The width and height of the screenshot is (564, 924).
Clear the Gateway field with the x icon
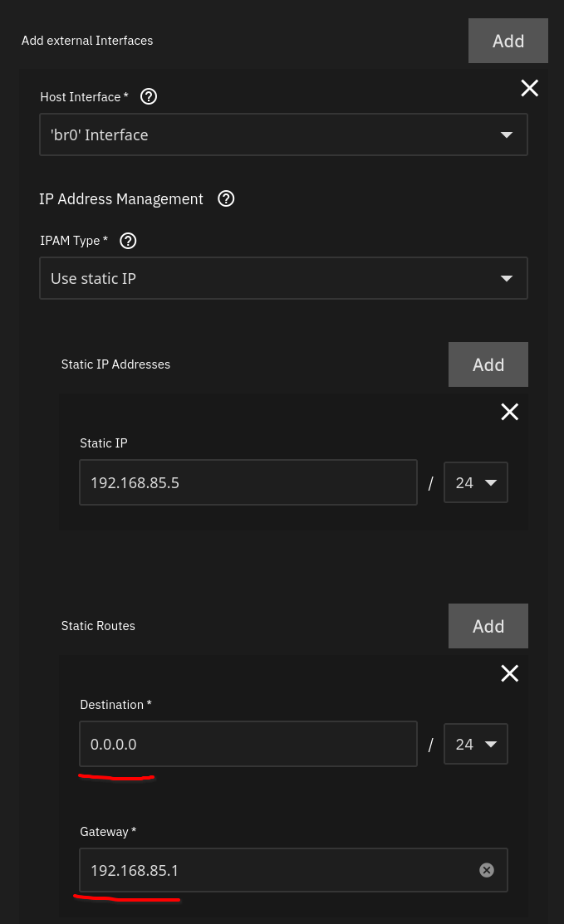click(x=486, y=870)
